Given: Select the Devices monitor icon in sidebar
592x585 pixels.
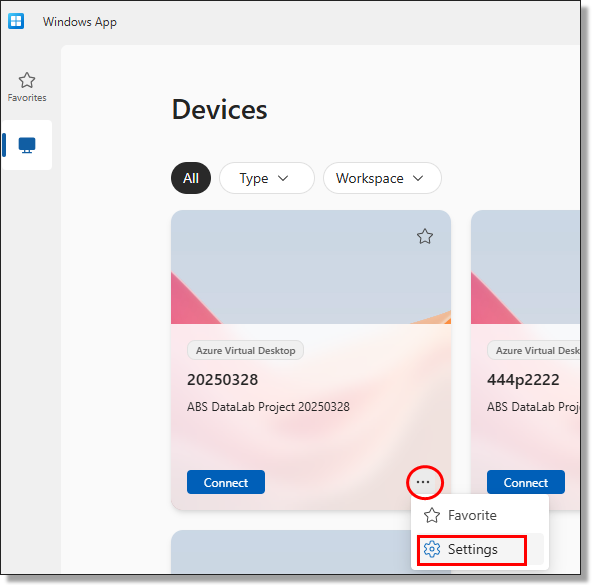Looking at the screenshot, I should click(27, 145).
